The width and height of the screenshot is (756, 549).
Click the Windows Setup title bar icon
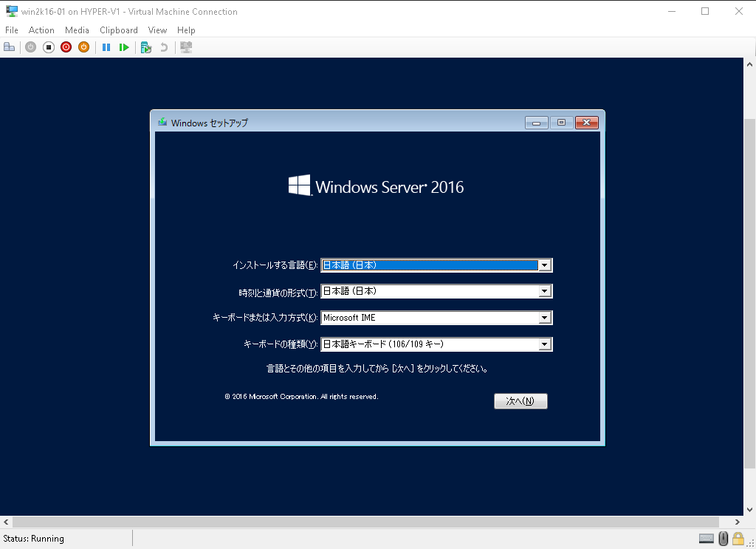click(162, 122)
